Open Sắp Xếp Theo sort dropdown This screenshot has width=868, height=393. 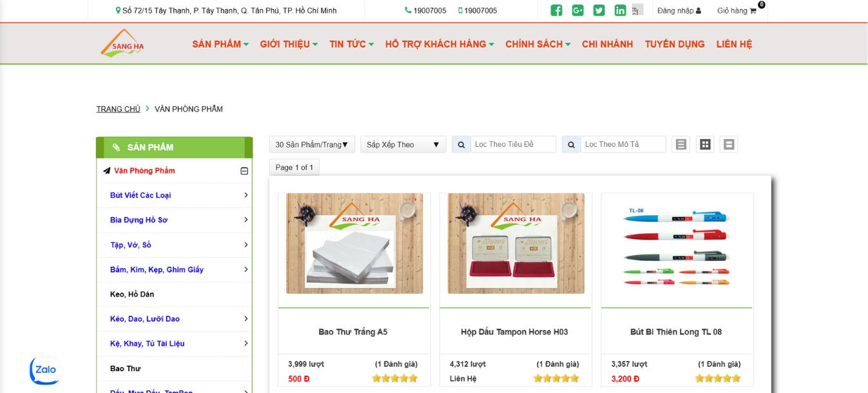(x=403, y=144)
